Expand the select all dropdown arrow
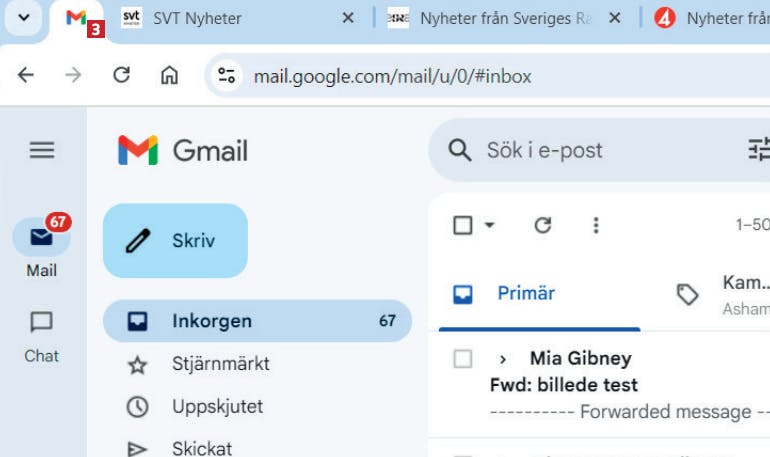 (489, 225)
